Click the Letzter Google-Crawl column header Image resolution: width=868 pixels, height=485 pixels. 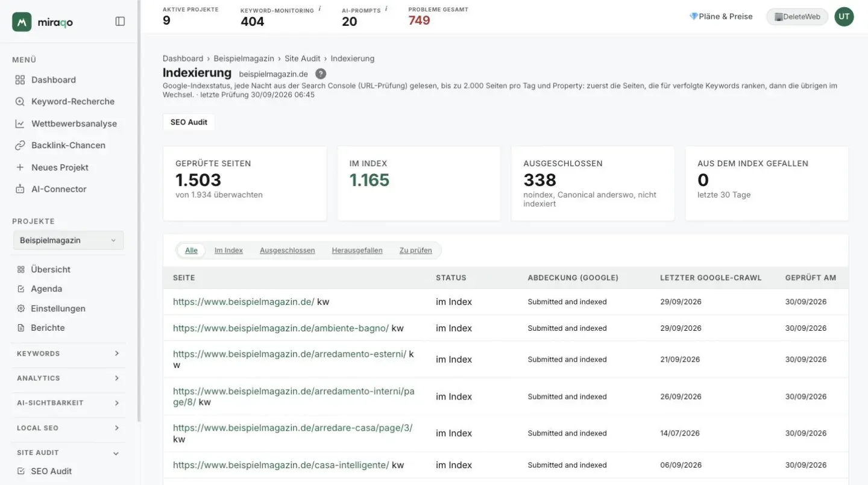[x=711, y=278]
